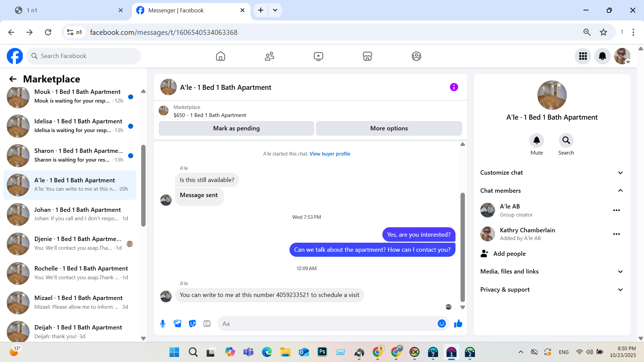Open Facebook Marketplace icon in top navigation
This screenshot has height=362, width=644.
click(367, 56)
